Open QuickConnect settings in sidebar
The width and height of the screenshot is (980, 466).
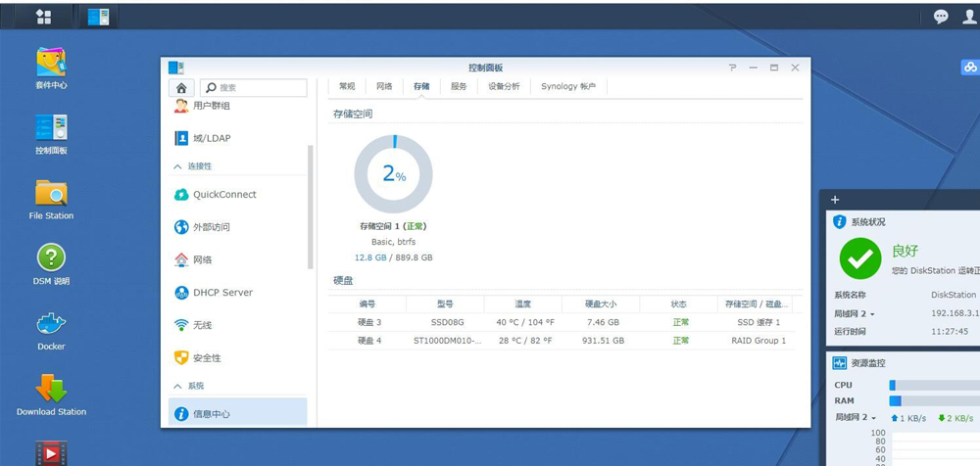224,195
